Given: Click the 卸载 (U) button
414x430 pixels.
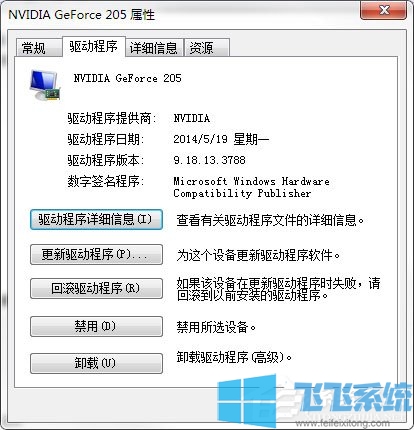Looking at the screenshot, I should (96, 363).
